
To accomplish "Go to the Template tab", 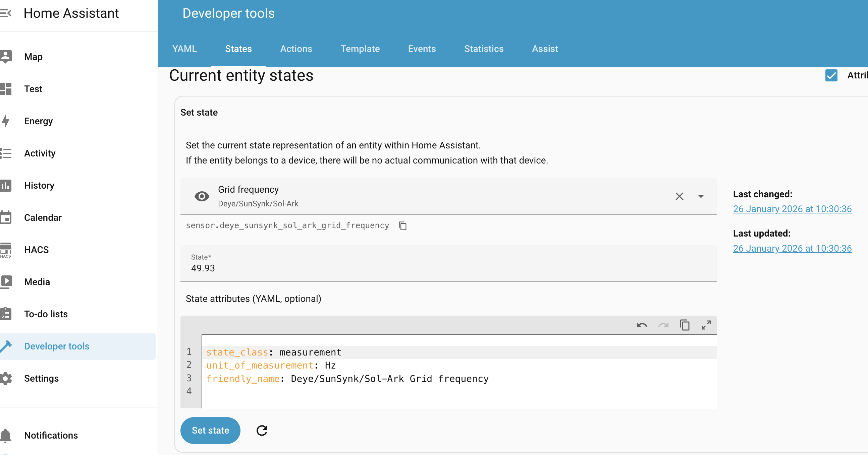I will pyautogui.click(x=360, y=49).
